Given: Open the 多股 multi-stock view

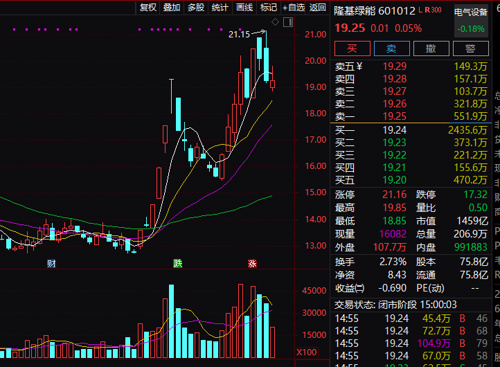Looking at the screenshot, I should click(196, 7).
